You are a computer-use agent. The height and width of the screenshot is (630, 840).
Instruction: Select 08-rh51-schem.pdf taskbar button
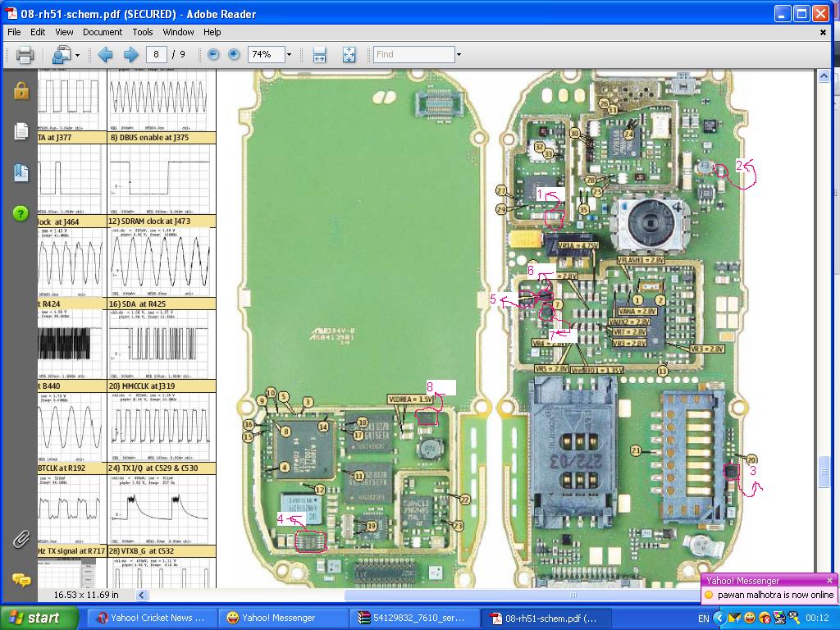pos(545,618)
